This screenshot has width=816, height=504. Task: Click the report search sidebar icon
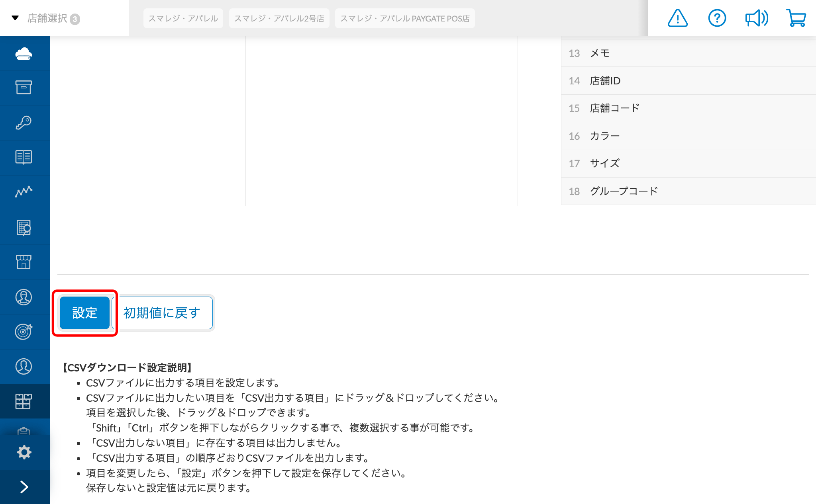click(x=24, y=227)
